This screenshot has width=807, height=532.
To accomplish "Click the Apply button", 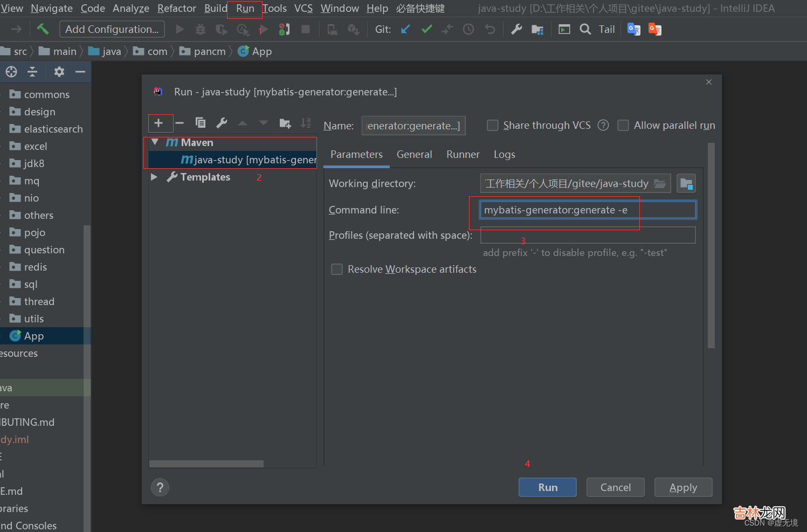I will 683,487.
